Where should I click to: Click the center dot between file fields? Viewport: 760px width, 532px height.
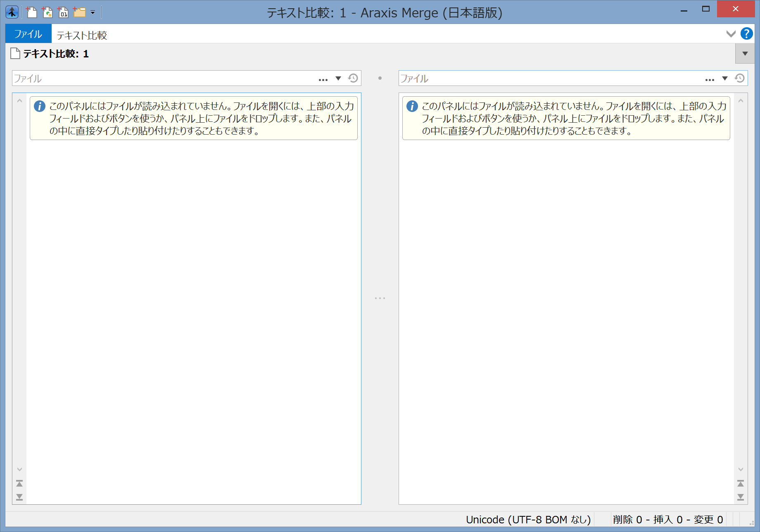[380, 78]
